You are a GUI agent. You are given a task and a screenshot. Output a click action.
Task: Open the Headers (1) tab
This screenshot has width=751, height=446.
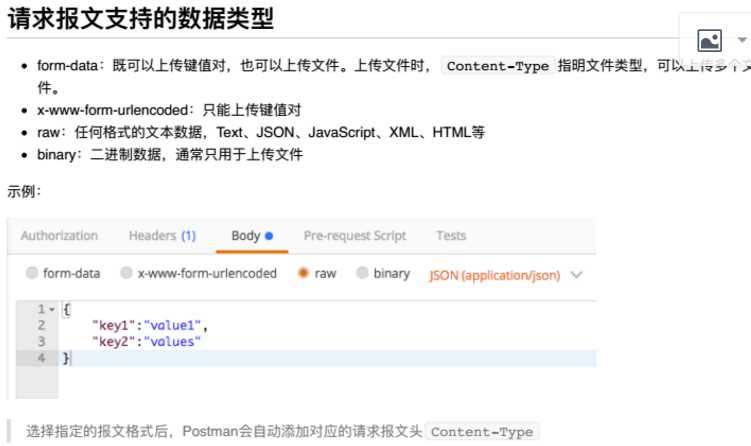[x=162, y=236]
